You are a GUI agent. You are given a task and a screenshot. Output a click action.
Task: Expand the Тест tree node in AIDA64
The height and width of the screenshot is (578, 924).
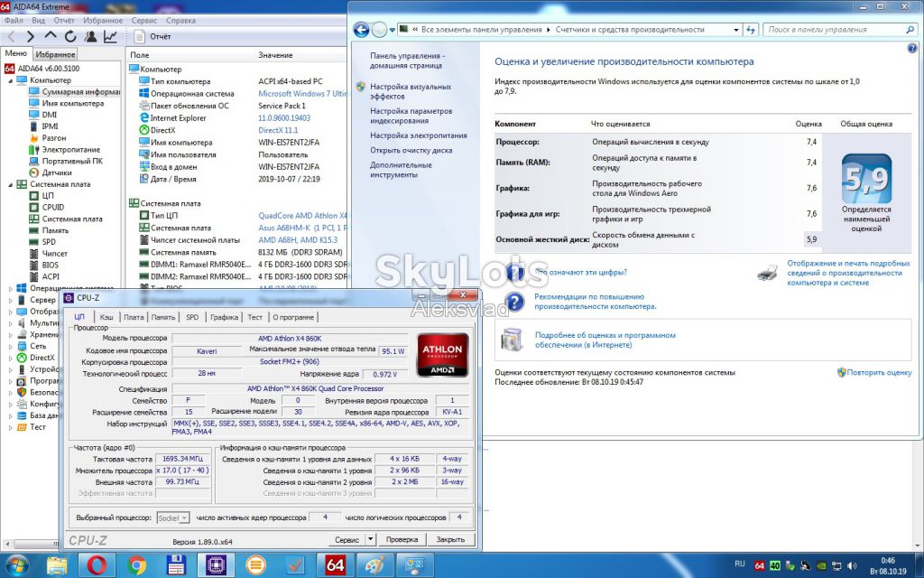click(x=11, y=427)
